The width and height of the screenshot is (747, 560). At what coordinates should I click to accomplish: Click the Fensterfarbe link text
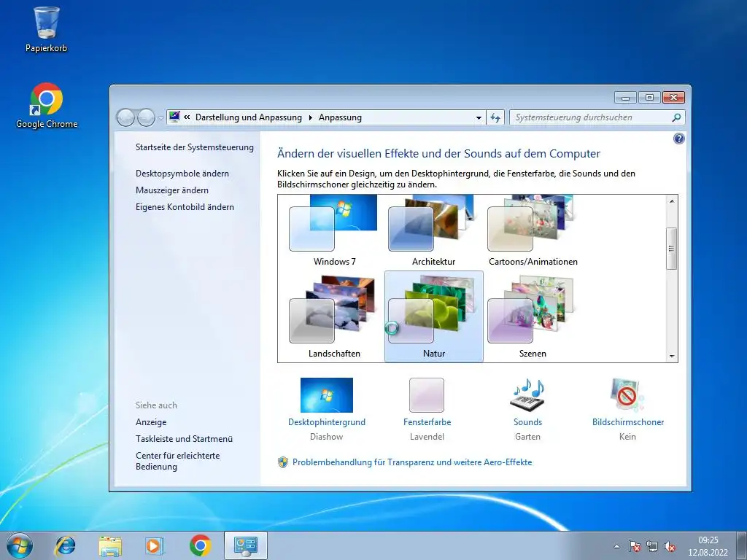[x=427, y=422]
